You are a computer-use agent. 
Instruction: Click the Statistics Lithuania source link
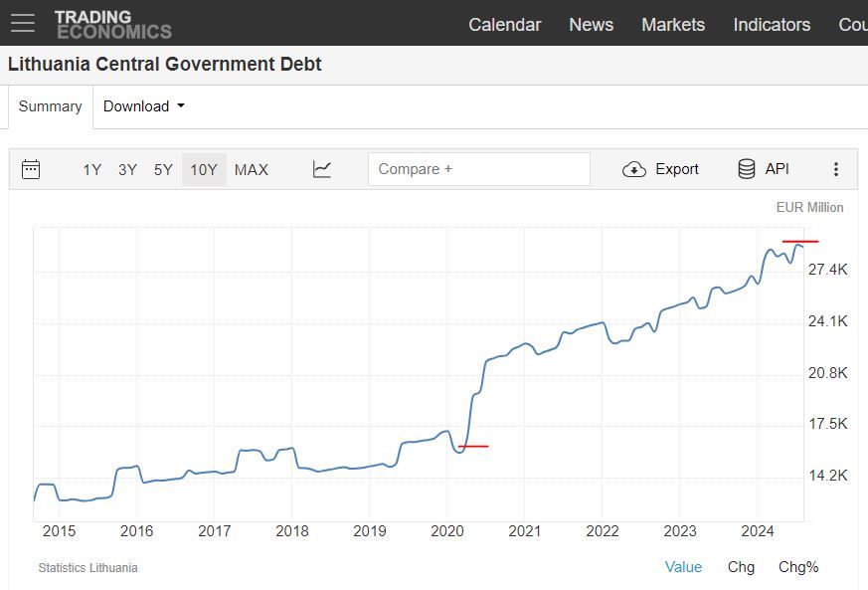point(87,568)
